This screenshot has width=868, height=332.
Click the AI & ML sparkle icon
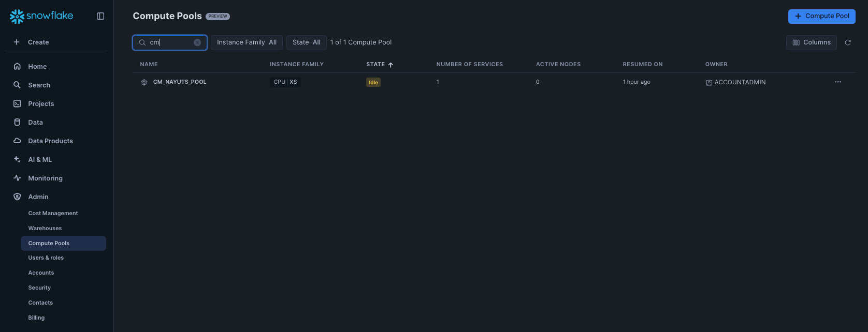17,159
